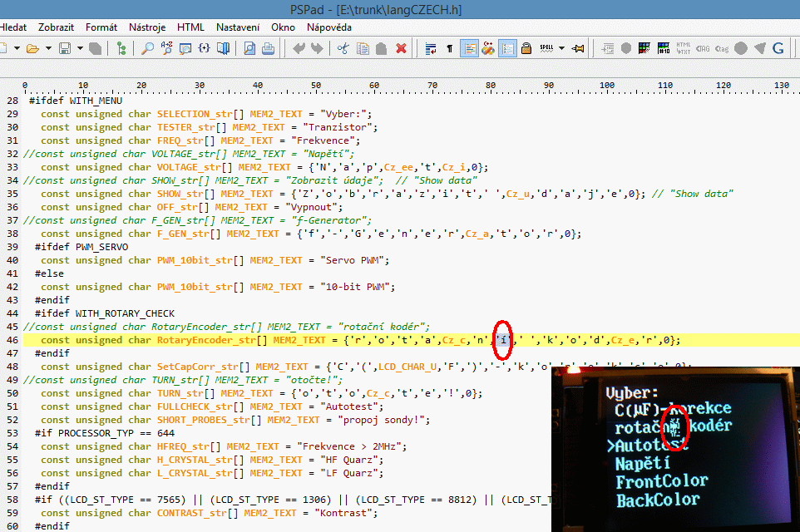Screen dimensions: 800x532
Task: Click "Tranzistor" string on line 30
Action: 338,127
